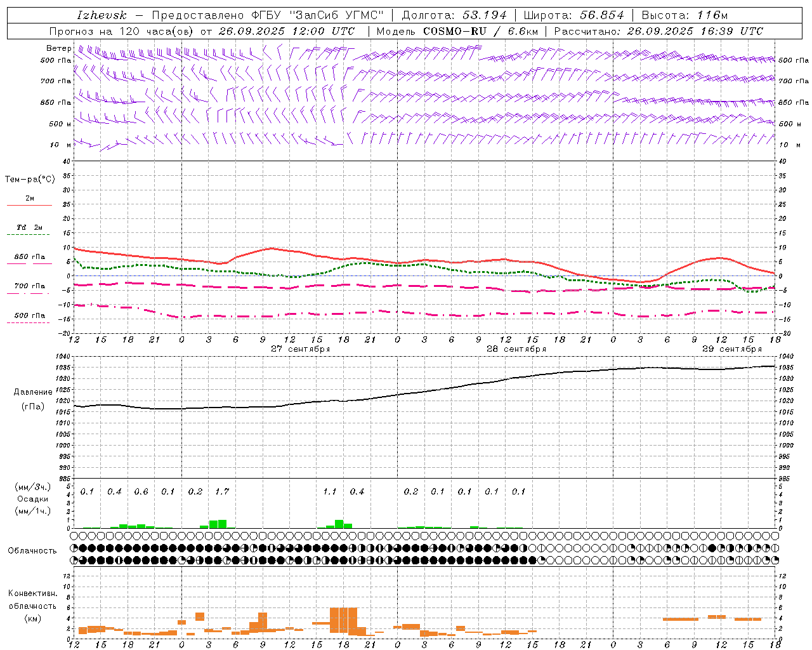This screenshot has width=812, height=650.
Task: Click the 'Осадки' precipitation label
Action: 33,499
